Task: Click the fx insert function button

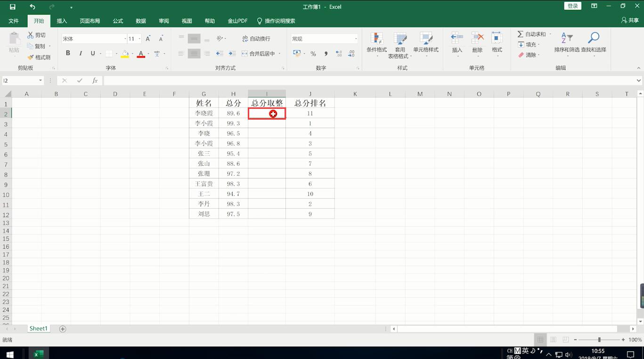Action: coord(95,81)
